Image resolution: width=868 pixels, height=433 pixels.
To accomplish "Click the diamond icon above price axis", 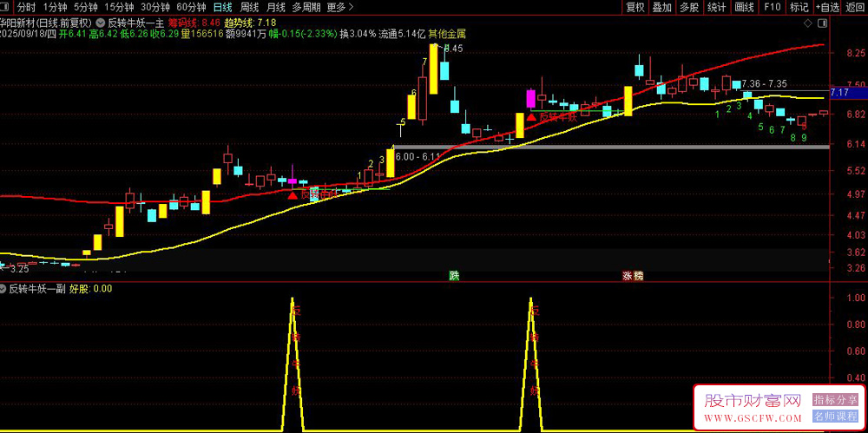I will coord(808,23).
